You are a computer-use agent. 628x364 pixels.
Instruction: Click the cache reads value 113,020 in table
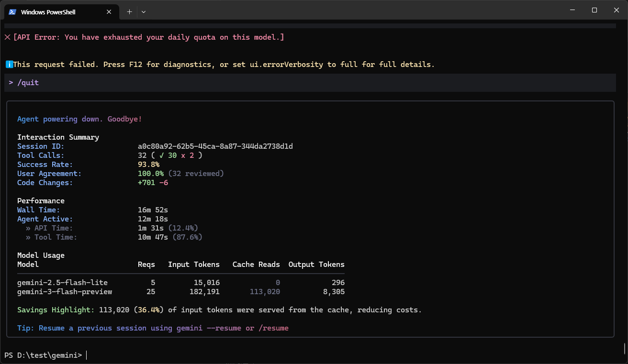(x=265, y=291)
